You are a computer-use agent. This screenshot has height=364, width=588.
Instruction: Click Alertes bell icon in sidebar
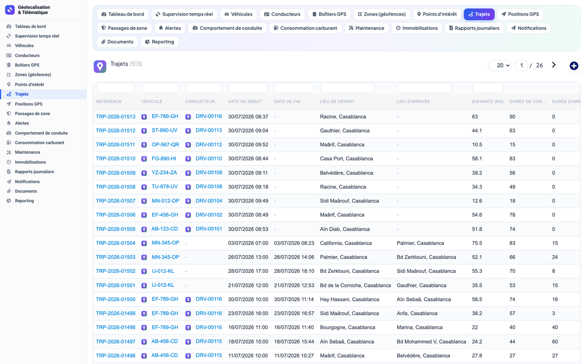[x=9, y=123]
